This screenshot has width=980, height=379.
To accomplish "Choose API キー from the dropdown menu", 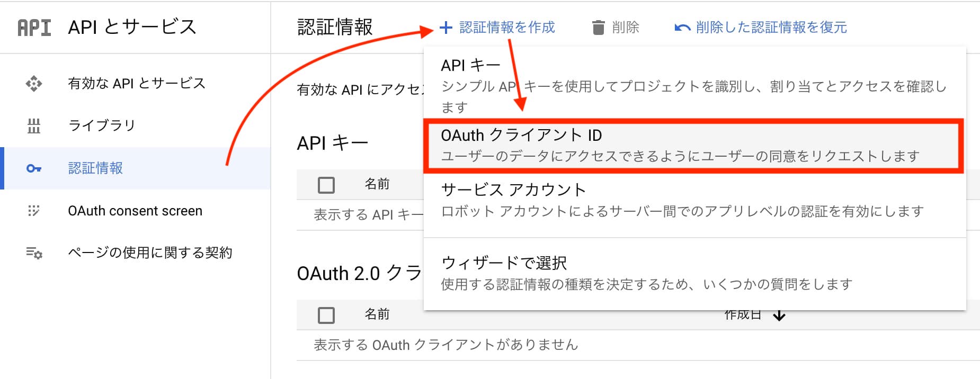I will pos(694,85).
